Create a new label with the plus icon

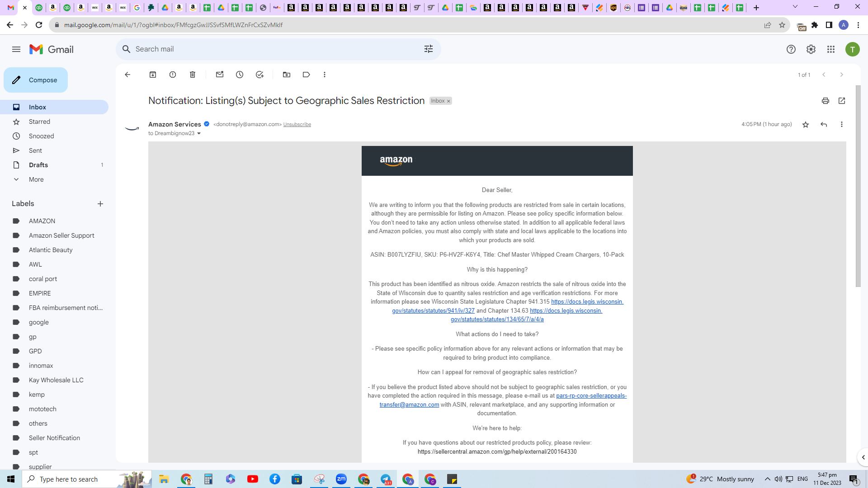[x=100, y=204]
